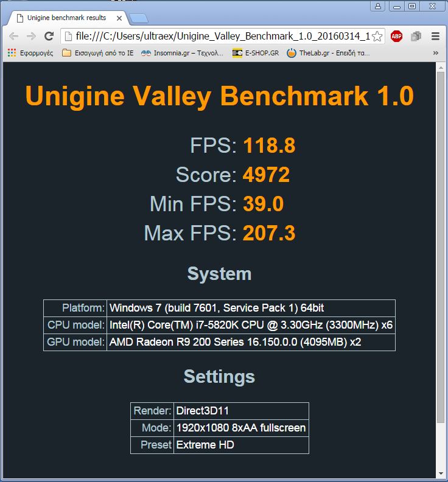
Task: Open a new tab
Action: [139, 19]
